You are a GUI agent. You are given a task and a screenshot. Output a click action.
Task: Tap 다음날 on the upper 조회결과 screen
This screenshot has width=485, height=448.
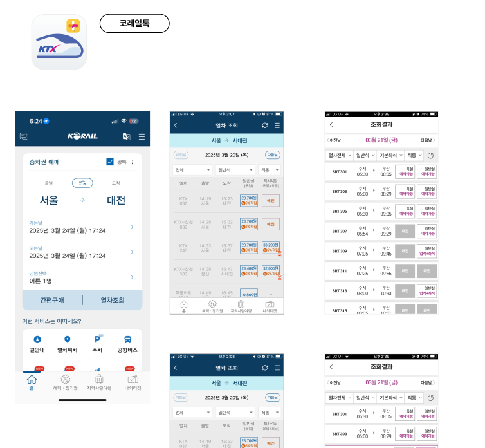pyautogui.click(x=428, y=140)
